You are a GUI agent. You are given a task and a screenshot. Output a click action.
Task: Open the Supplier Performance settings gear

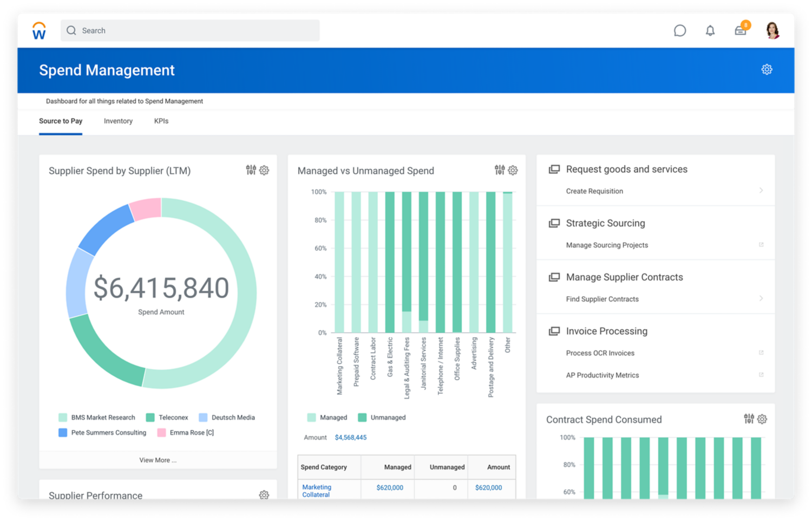pos(264,496)
